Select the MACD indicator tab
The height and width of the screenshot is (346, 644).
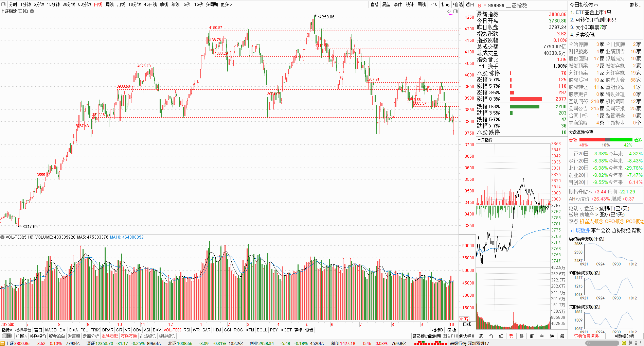(x=51, y=330)
